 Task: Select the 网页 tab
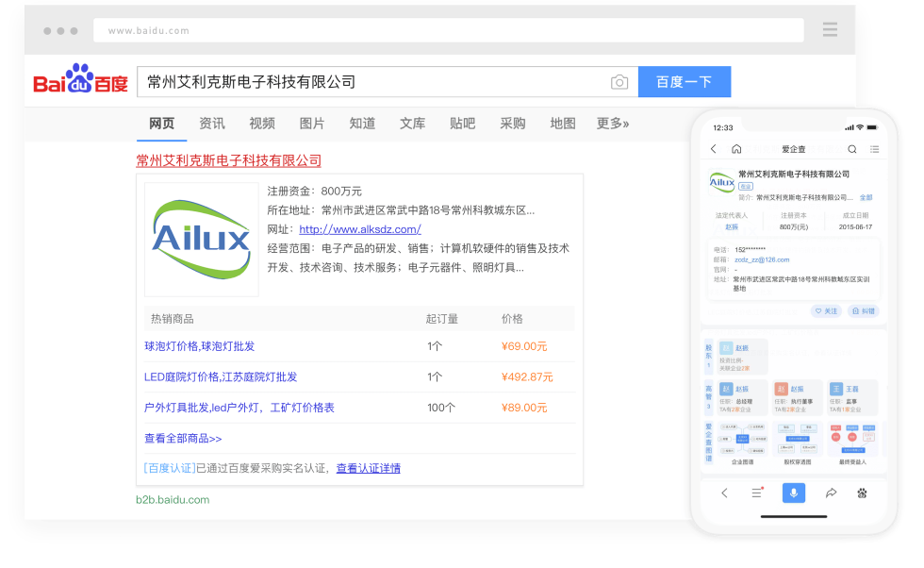tap(161, 124)
